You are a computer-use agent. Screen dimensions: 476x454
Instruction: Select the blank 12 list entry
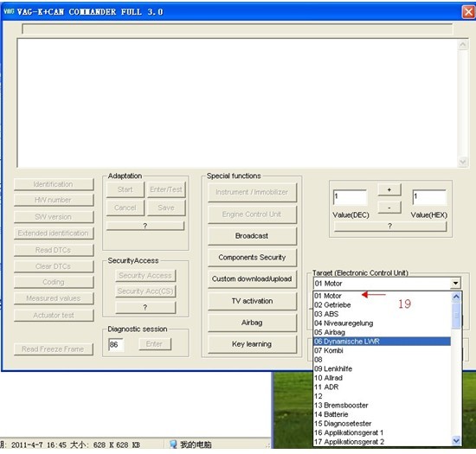pos(383,396)
